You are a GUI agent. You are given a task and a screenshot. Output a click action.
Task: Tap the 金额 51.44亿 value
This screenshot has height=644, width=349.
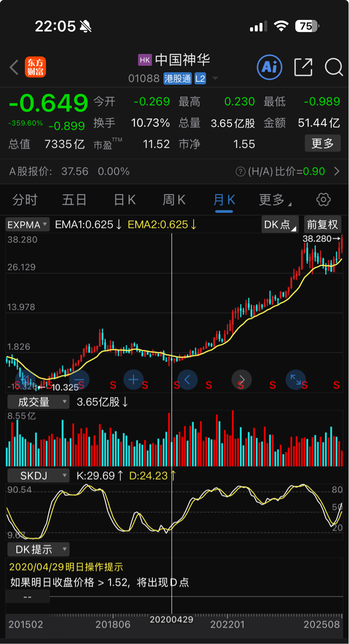319,123
